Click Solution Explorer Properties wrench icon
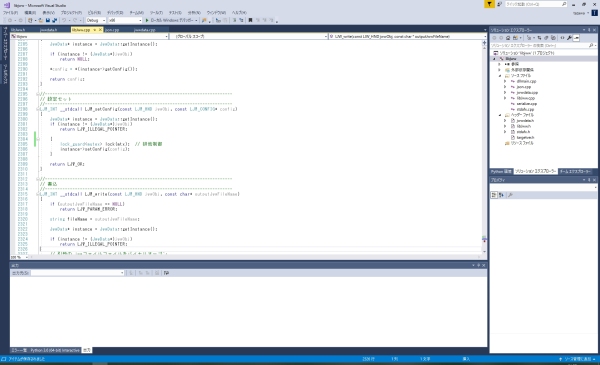This screenshot has height=365, width=600. (569, 38)
